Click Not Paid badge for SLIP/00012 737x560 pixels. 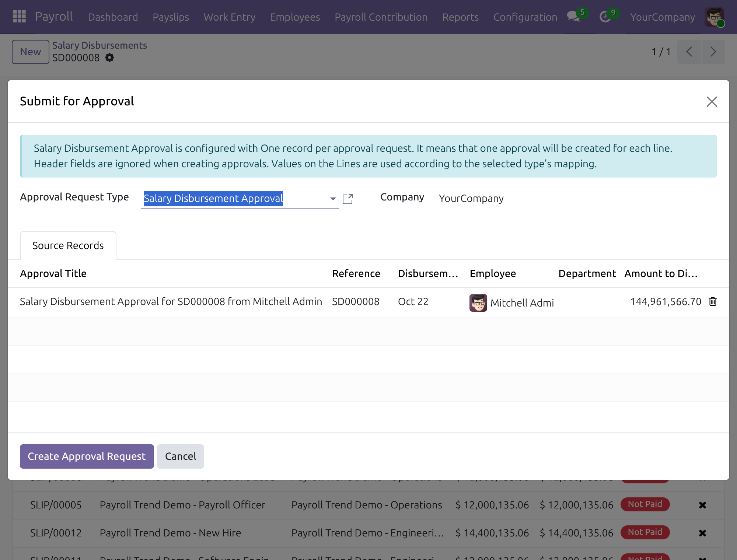tap(645, 532)
